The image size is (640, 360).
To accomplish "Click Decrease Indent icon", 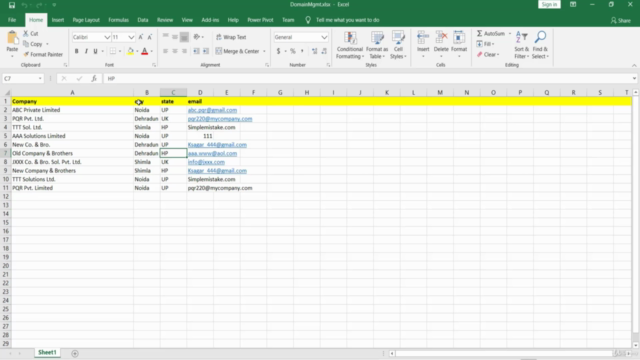I will [196, 51].
